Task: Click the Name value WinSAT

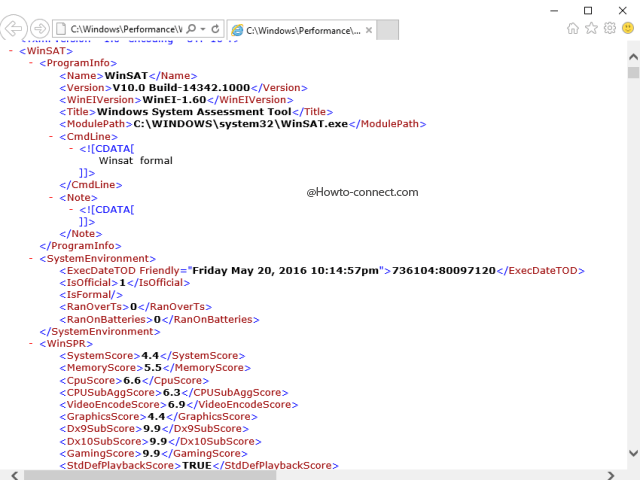Action: tap(126, 76)
